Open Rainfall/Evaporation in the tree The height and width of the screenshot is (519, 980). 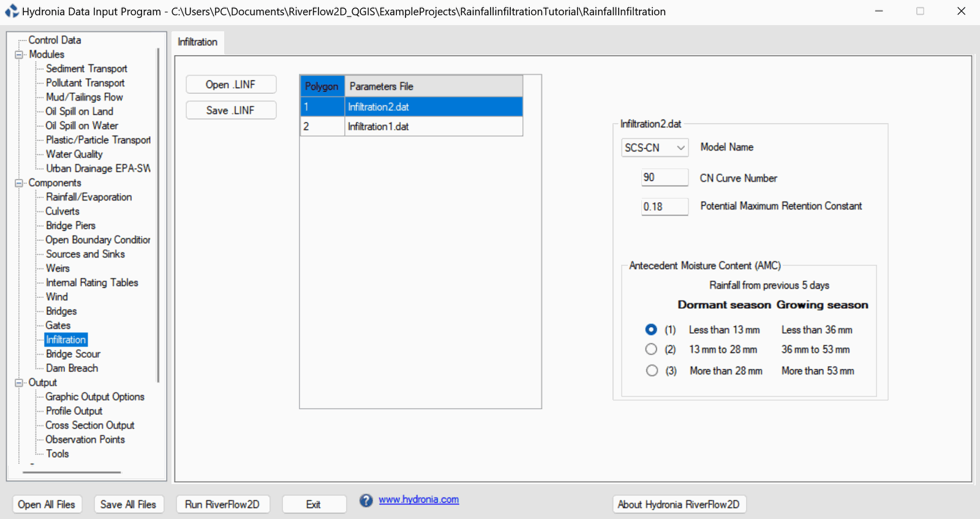(89, 197)
